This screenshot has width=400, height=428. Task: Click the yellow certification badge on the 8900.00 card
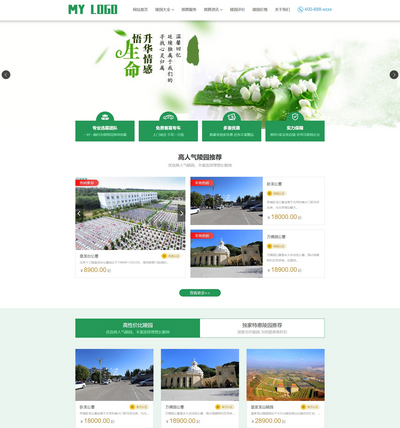pos(171,256)
